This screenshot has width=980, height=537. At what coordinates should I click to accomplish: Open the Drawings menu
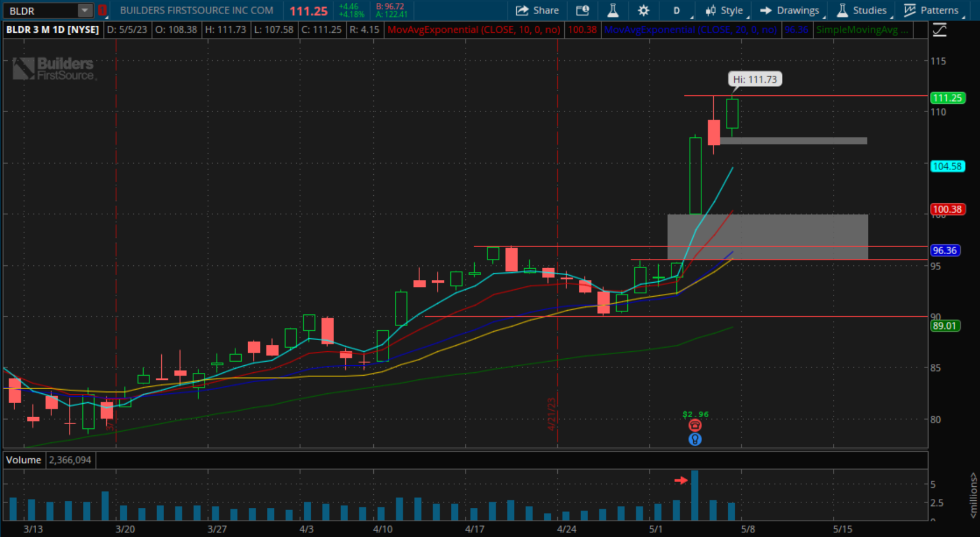point(789,11)
